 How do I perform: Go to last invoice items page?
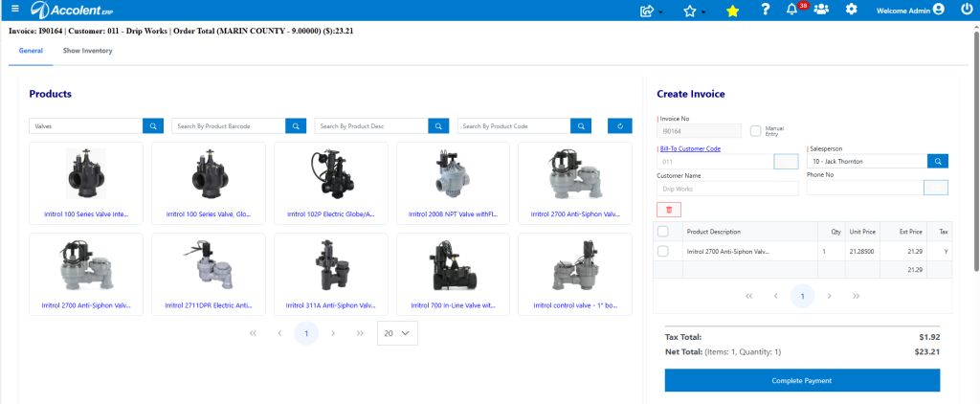857,296
